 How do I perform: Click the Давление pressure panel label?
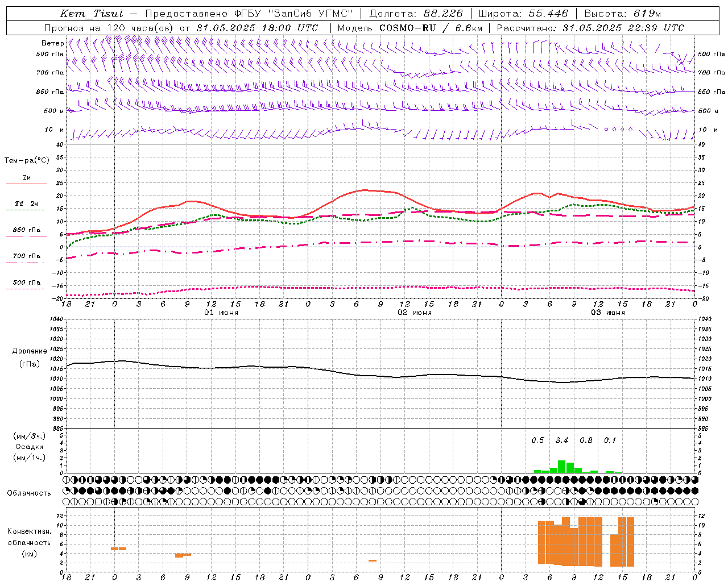[x=30, y=351]
